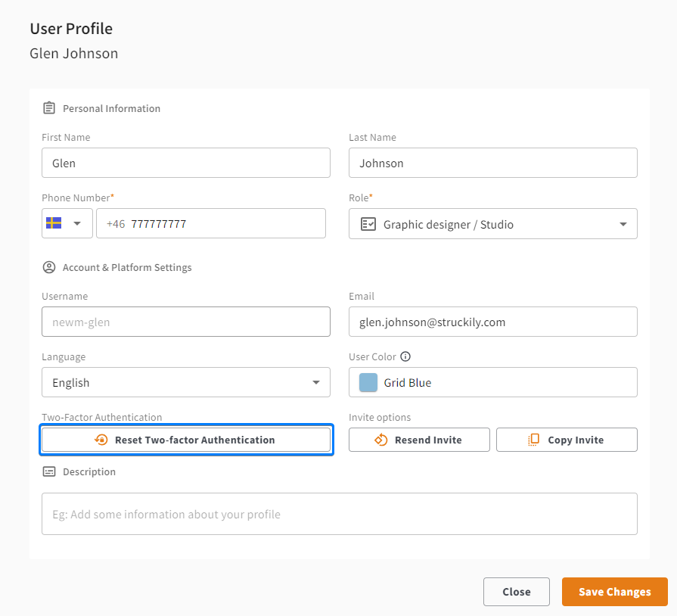Click the info icon next to User Color
This screenshot has width=677, height=616.
click(405, 356)
